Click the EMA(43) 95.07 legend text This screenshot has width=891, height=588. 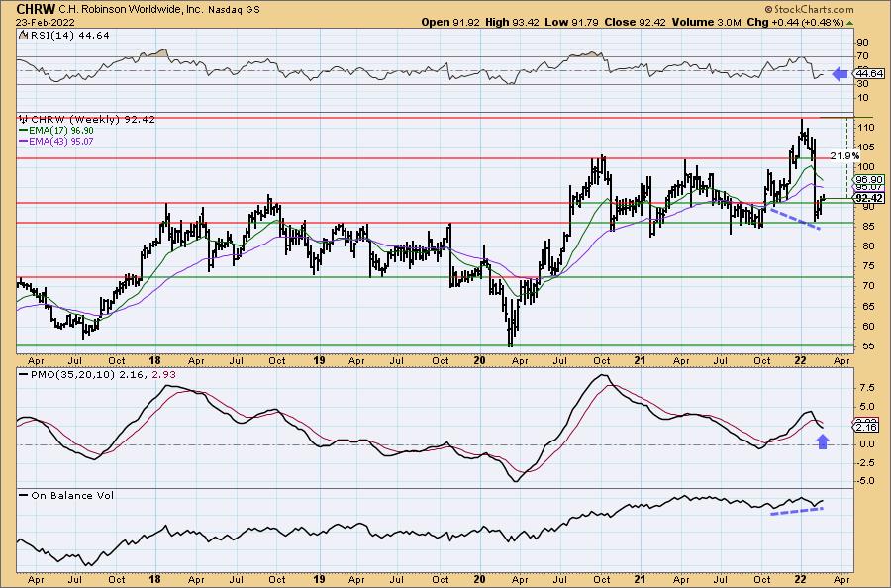coord(62,141)
